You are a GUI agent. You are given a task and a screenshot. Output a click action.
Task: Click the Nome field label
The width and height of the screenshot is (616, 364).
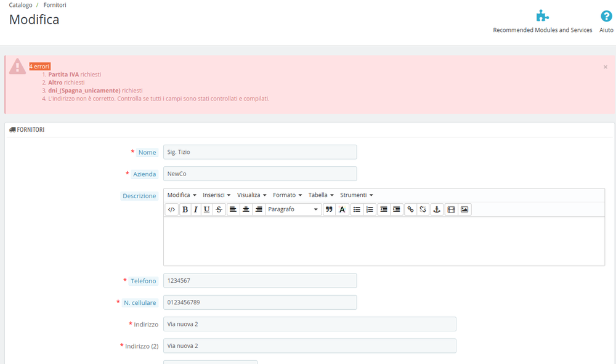click(147, 152)
